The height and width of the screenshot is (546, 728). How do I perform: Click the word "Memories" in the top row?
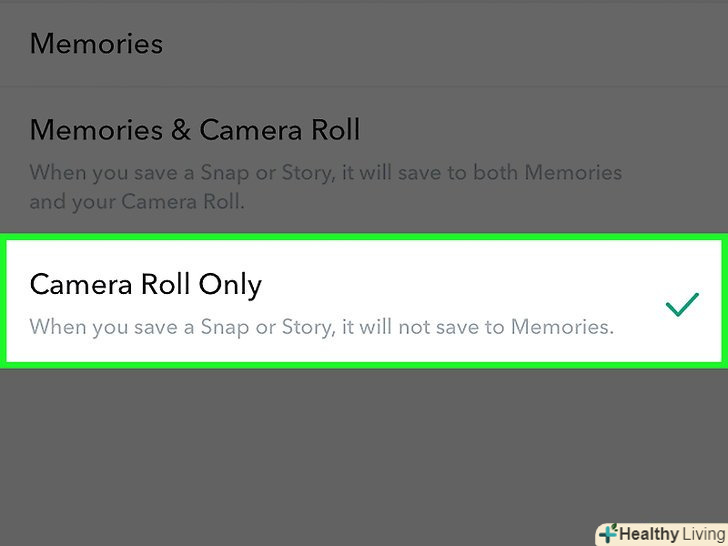pyautogui.click(x=96, y=44)
